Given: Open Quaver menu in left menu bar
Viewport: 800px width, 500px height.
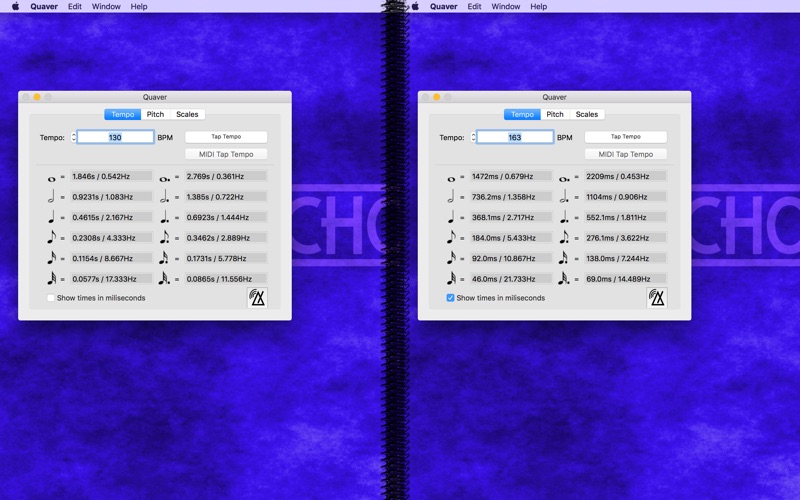Looking at the screenshot, I should pos(44,6).
